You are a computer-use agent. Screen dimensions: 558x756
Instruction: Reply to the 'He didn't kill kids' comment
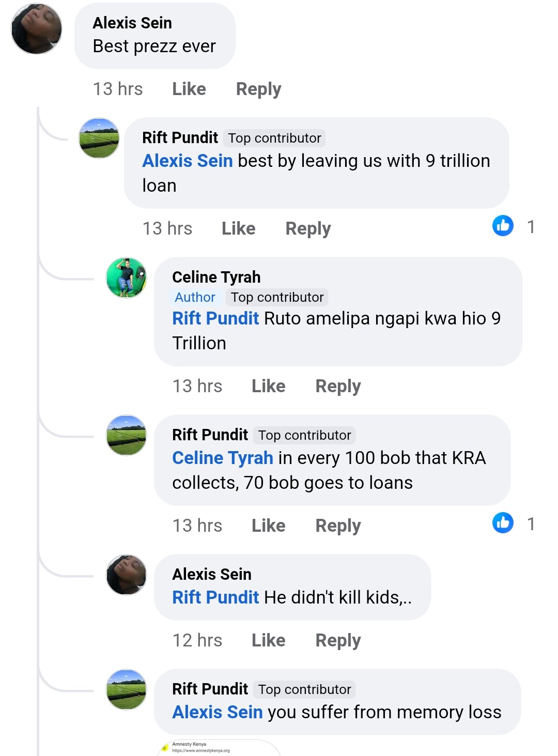[338, 640]
